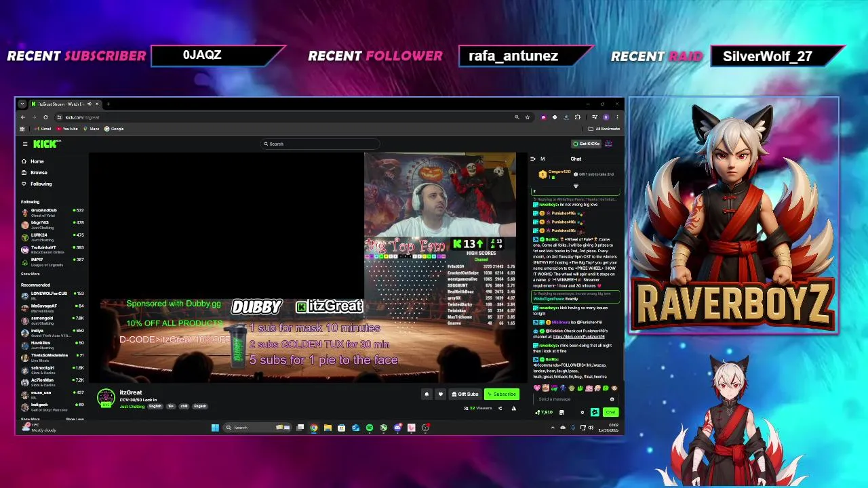Expand Show More under Recommended list

click(30, 420)
